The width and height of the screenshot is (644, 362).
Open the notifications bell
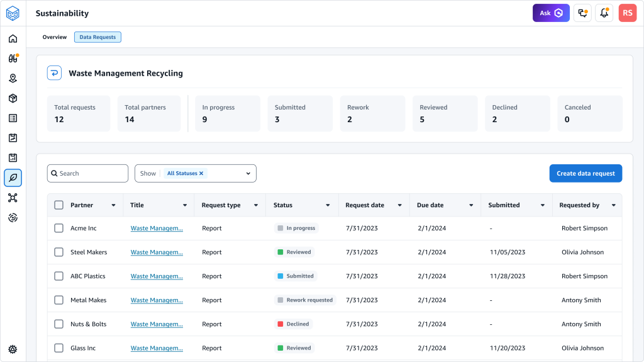pos(604,13)
